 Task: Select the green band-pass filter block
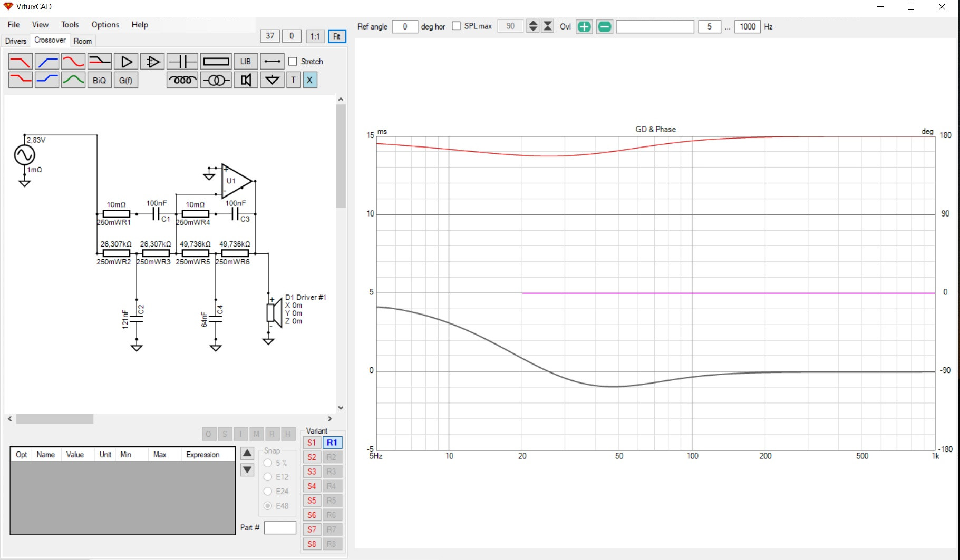pyautogui.click(x=73, y=80)
